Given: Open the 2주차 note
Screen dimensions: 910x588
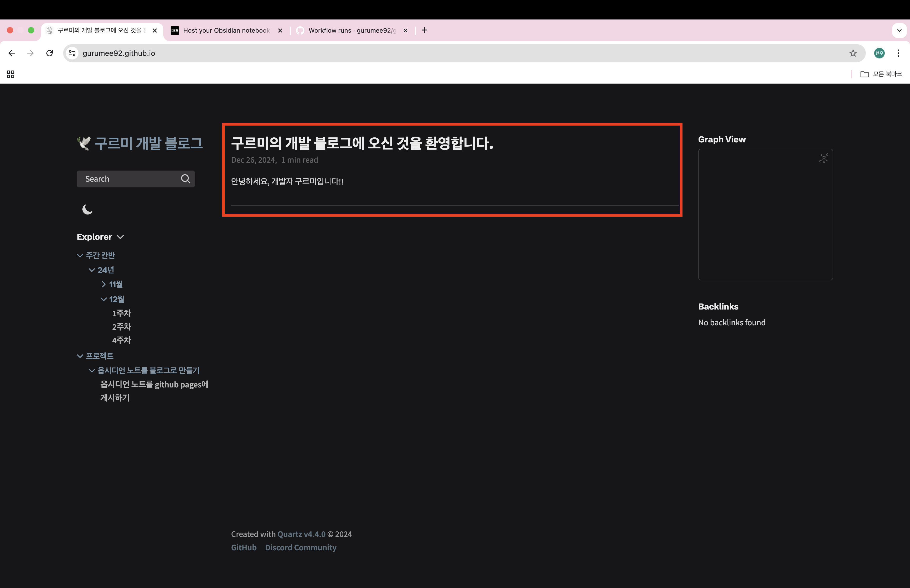Looking at the screenshot, I should click(x=121, y=327).
